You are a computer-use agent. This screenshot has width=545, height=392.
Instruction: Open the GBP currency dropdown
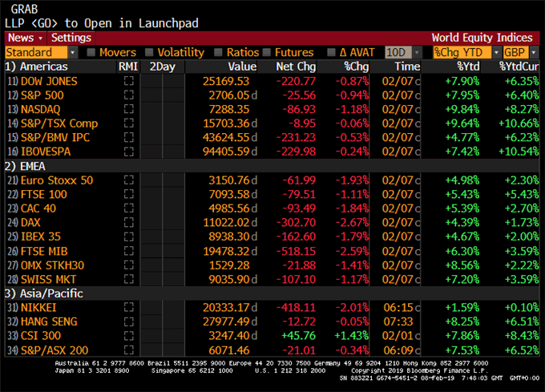click(x=520, y=52)
